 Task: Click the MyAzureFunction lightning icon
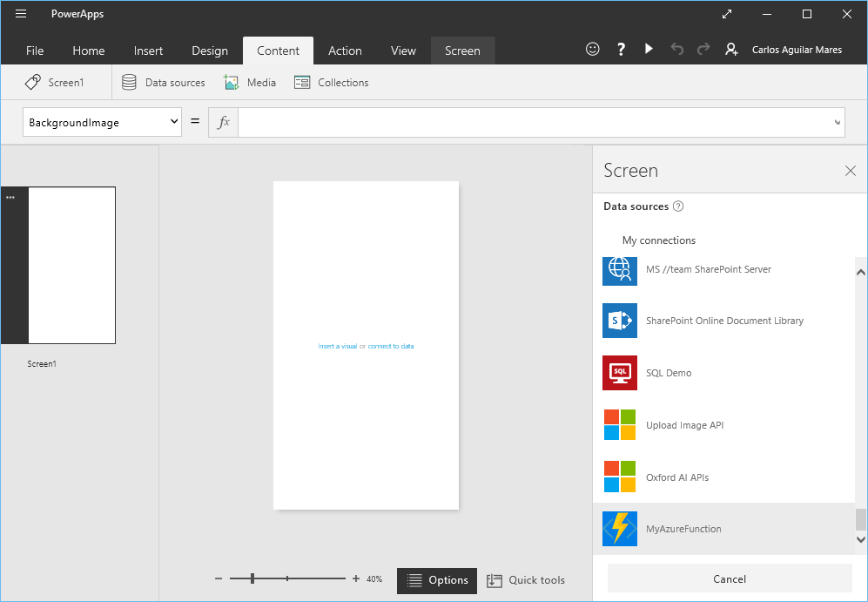click(x=620, y=529)
